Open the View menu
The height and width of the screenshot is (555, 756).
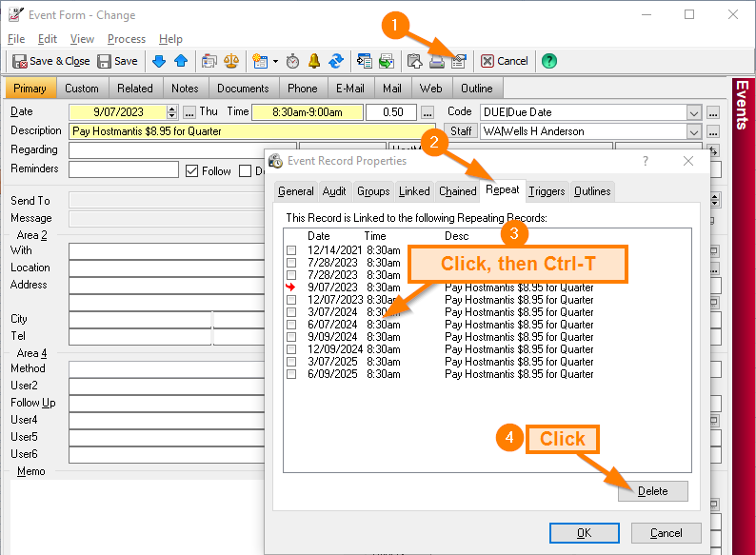(x=82, y=39)
